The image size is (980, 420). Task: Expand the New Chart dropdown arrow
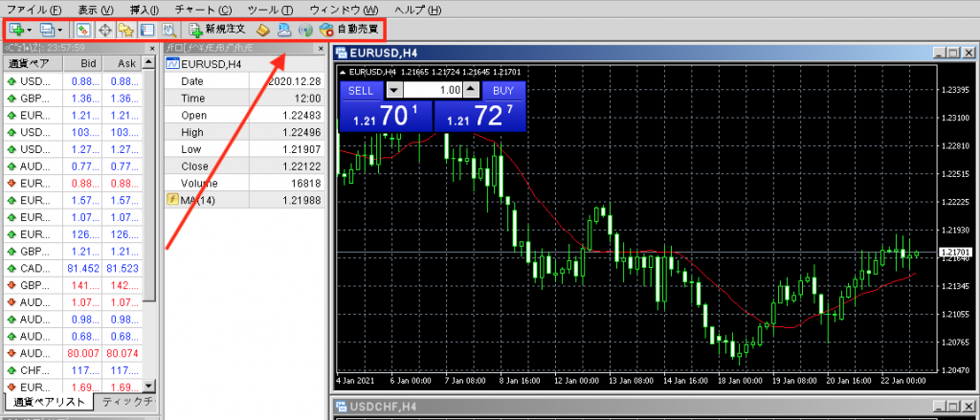pyautogui.click(x=30, y=30)
